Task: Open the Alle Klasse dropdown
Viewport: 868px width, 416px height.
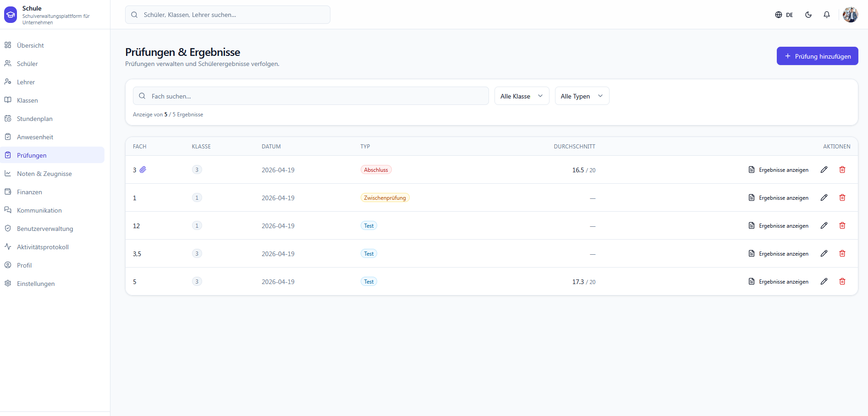Action: [522, 96]
